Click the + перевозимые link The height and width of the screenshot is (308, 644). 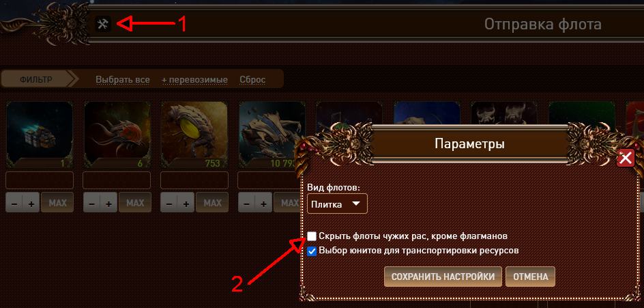(194, 80)
